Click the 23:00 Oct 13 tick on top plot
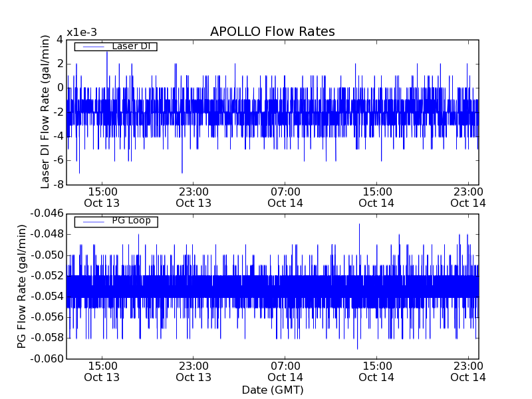This screenshot has width=532, height=399. [x=194, y=197]
